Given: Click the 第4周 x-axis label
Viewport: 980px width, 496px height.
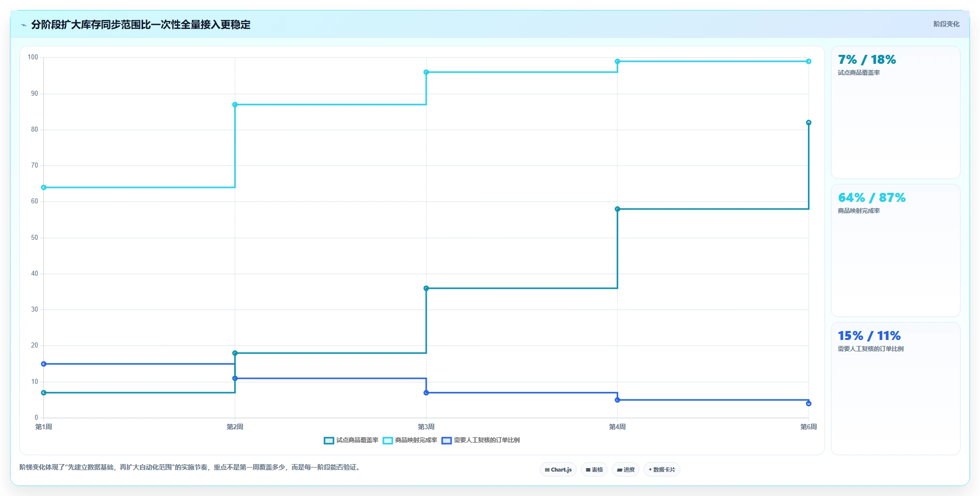Looking at the screenshot, I should (618, 427).
